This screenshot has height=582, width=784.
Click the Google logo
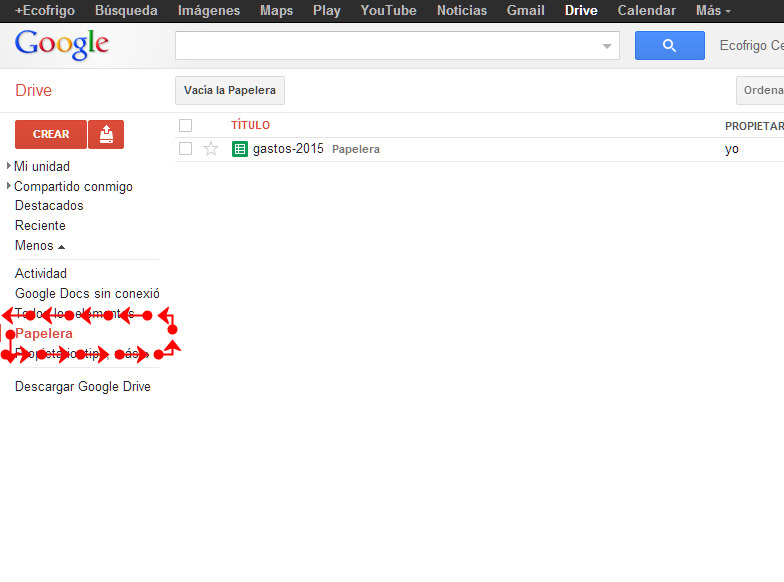click(62, 44)
